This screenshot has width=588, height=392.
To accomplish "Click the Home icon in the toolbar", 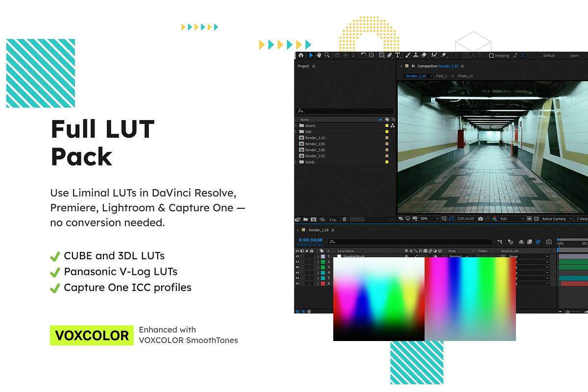I will coord(301,55).
